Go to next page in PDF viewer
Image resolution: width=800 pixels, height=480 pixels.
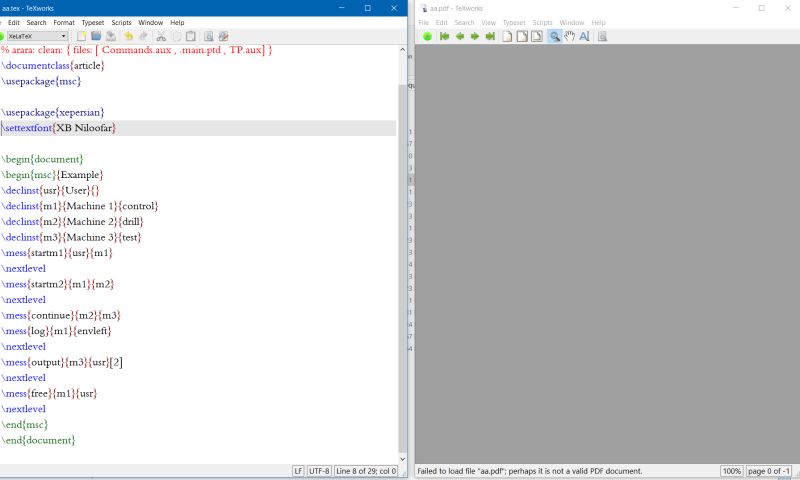tap(475, 36)
